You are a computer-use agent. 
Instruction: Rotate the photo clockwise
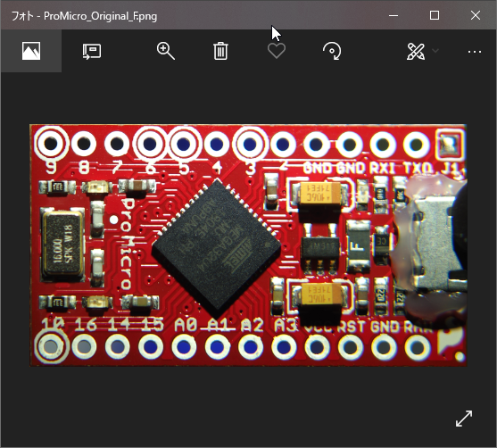coord(332,51)
